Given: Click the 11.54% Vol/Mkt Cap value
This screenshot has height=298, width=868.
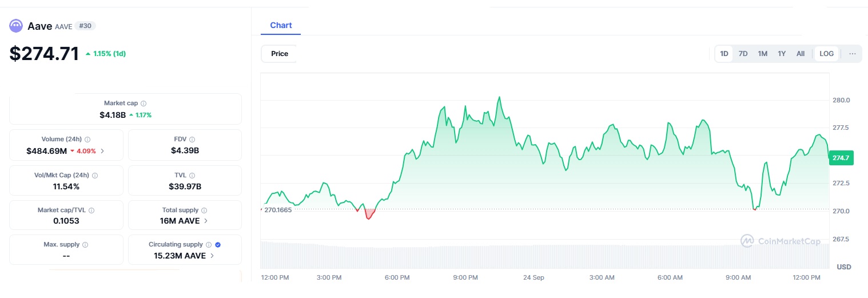Looking at the screenshot, I should point(66,186).
